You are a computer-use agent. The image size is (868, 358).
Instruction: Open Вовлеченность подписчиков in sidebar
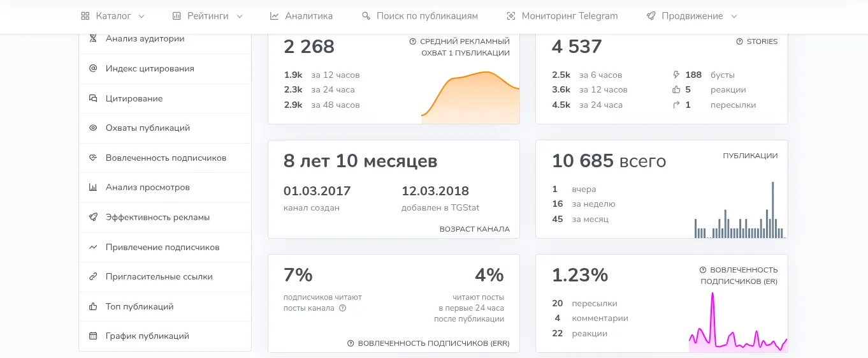[164, 158]
